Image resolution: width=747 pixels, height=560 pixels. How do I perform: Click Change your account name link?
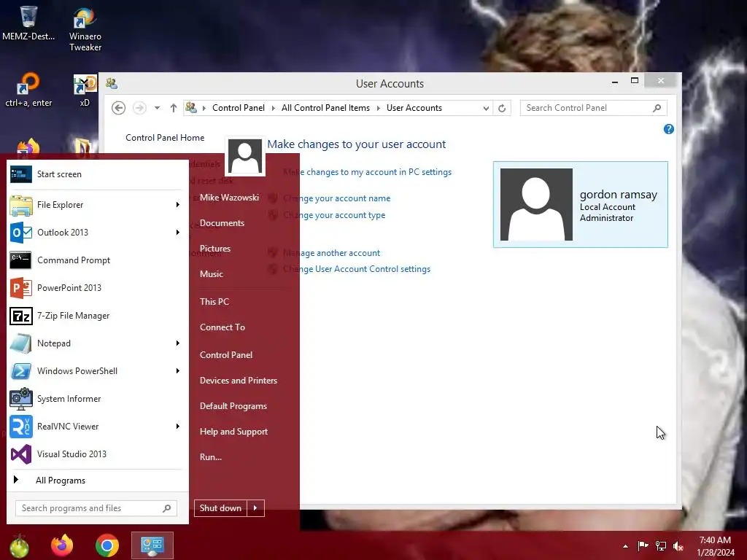coord(337,198)
